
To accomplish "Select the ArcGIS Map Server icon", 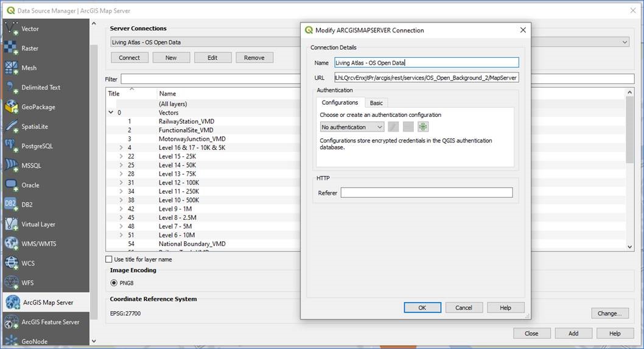I will (x=12, y=302).
